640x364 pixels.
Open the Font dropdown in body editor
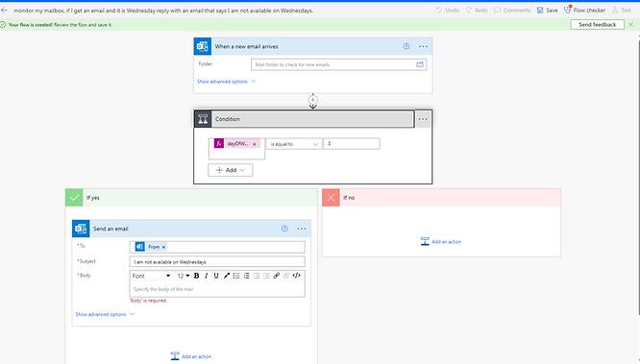151,276
